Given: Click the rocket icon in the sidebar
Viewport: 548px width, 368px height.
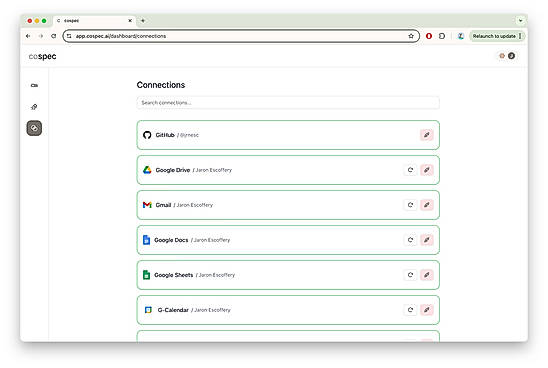Looking at the screenshot, I should [x=34, y=107].
